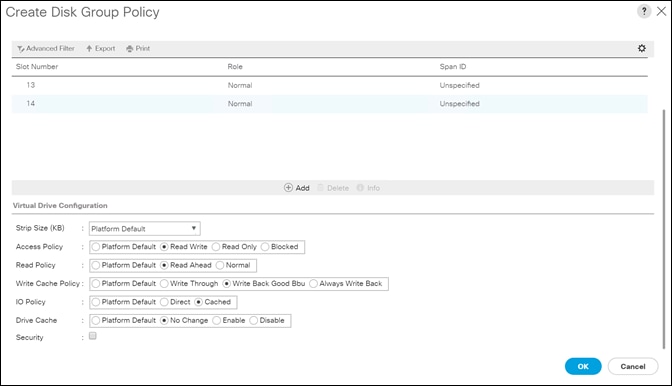Click the dialog vertical scrollbar
Screen dimensions: 672x386
[664, 229]
